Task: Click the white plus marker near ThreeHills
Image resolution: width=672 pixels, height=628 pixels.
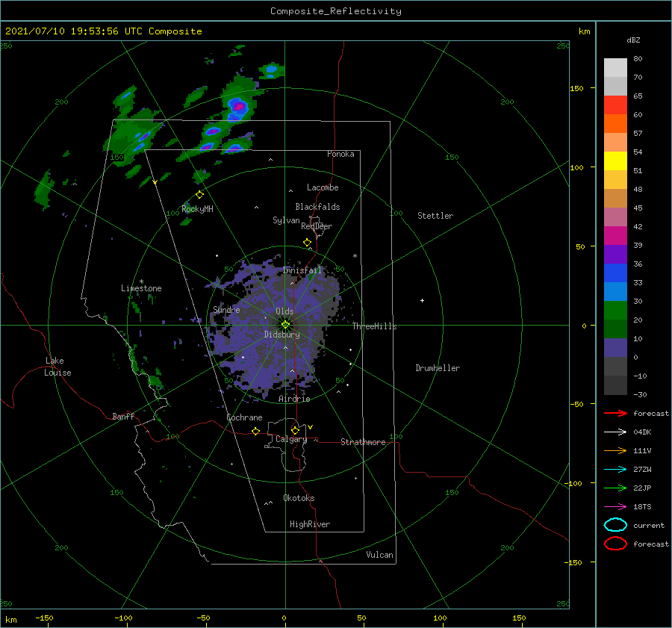Action: click(x=422, y=300)
